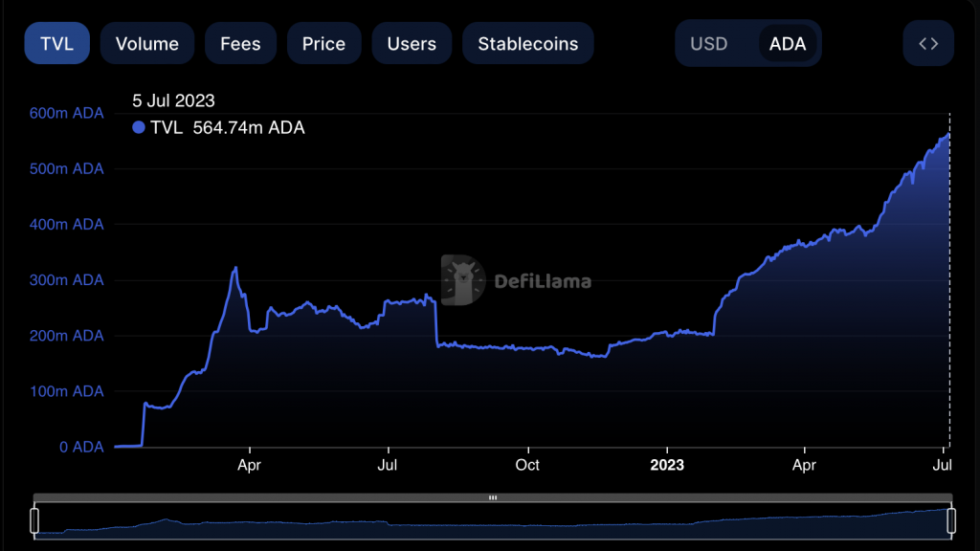980x551 pixels.
Task: Select the Volume tab
Action: click(x=146, y=43)
